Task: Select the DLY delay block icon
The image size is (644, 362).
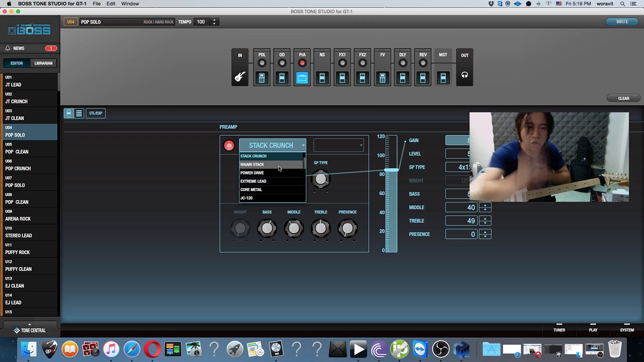Action: [403, 78]
